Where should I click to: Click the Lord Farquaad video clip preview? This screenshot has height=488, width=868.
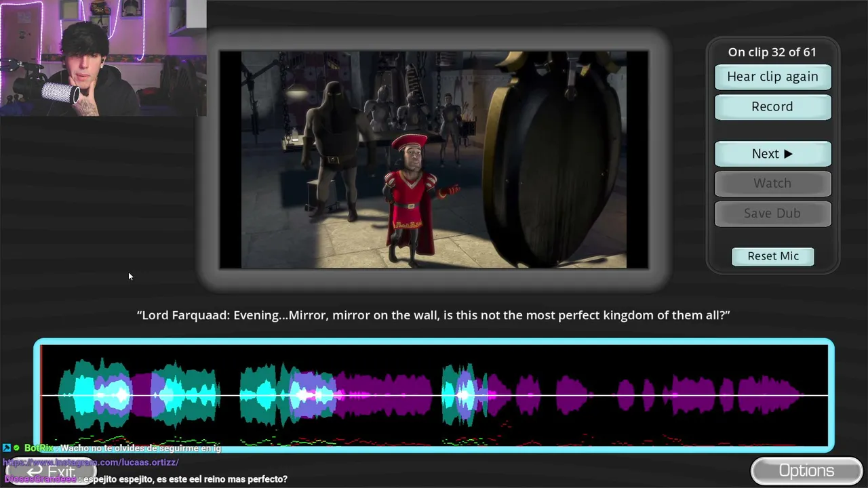click(434, 159)
